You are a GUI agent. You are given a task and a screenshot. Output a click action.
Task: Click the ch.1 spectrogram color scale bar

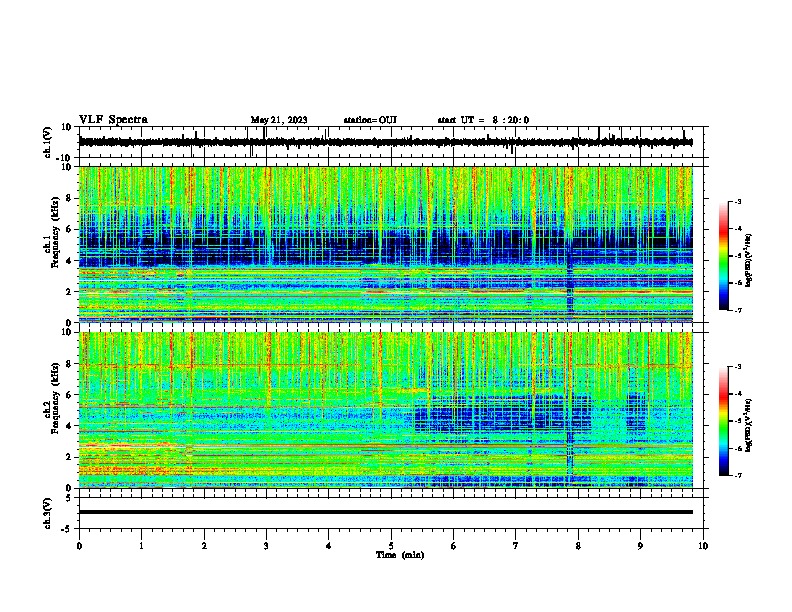(723, 256)
